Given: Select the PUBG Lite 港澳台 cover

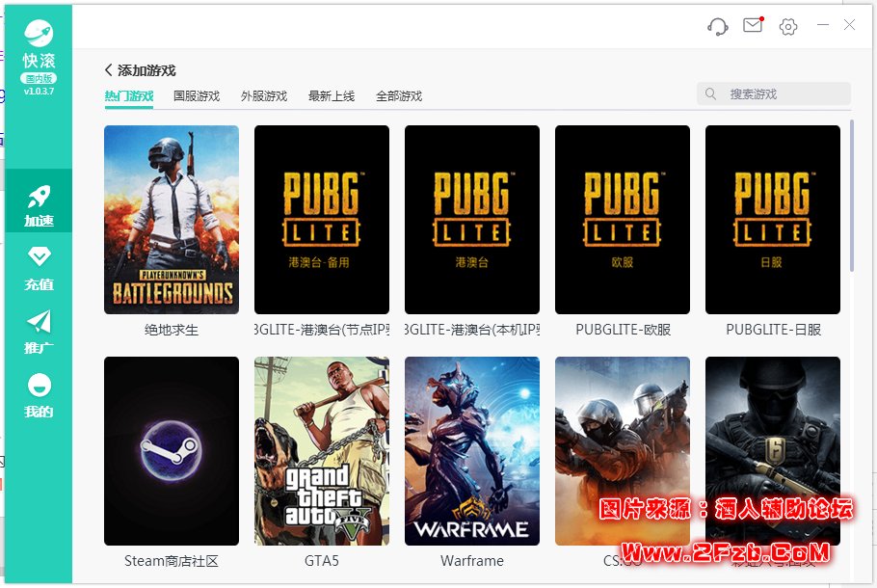Looking at the screenshot, I should [472, 220].
